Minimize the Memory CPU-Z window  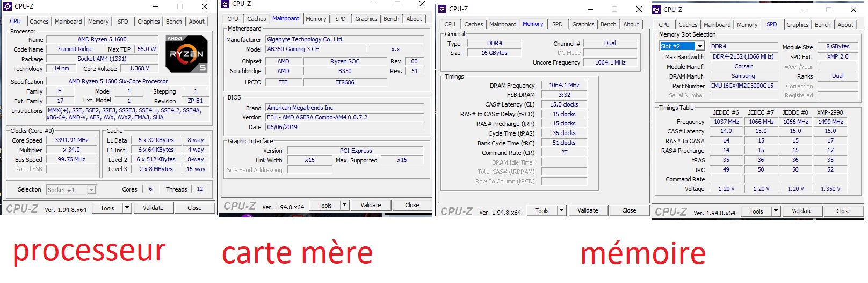[x=590, y=9]
